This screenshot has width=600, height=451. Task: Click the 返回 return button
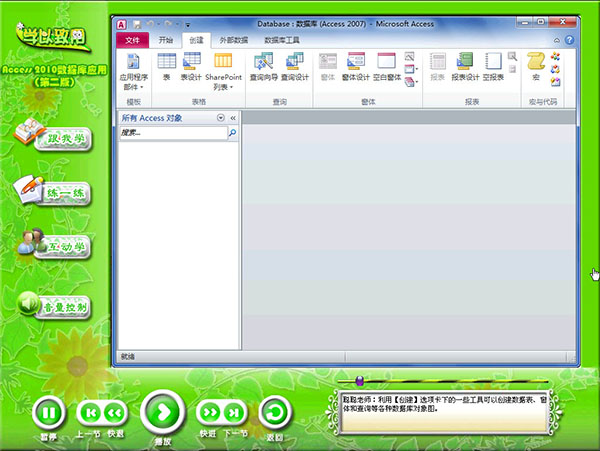pyautogui.click(x=275, y=413)
